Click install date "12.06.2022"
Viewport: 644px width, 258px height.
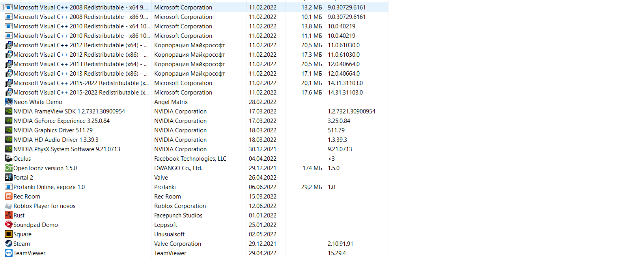pos(263,206)
